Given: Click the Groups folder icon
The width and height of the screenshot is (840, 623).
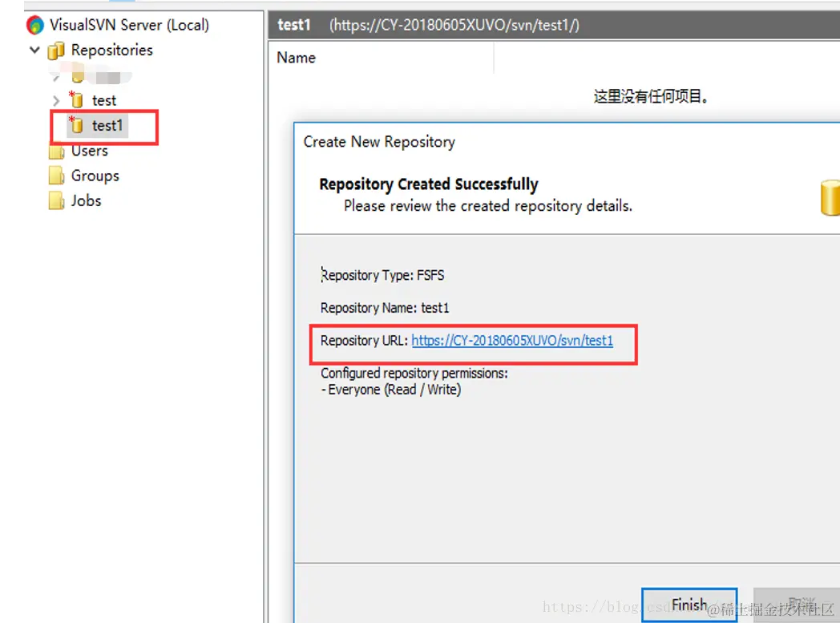Looking at the screenshot, I should point(56,176).
